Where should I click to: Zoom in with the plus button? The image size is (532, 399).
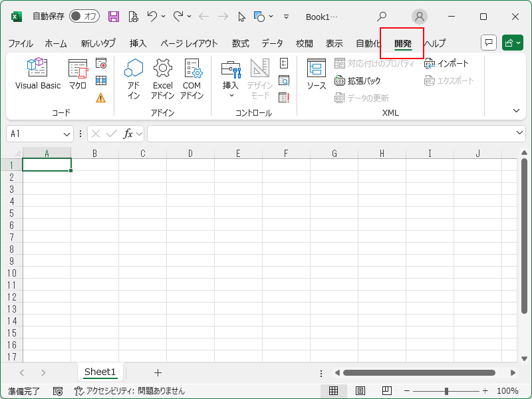pos(485,391)
